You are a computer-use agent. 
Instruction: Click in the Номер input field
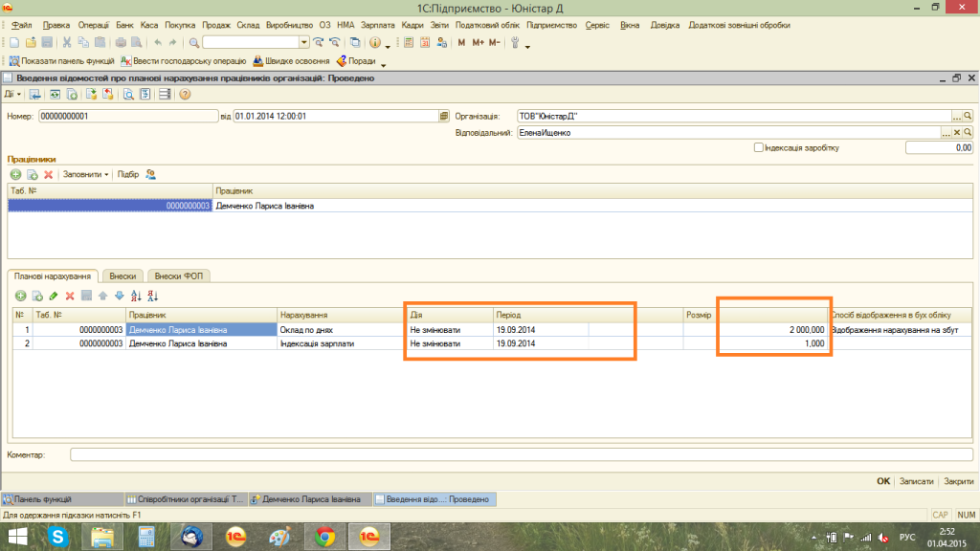click(128, 116)
